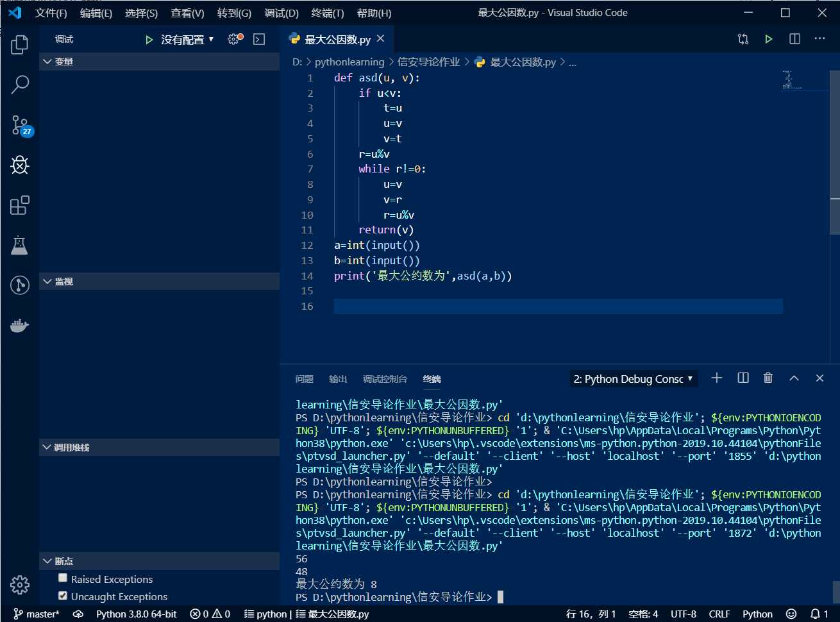Image resolution: width=840 pixels, height=622 pixels.
Task: Click the terminal vertical scrollbar
Action: [x=836, y=591]
